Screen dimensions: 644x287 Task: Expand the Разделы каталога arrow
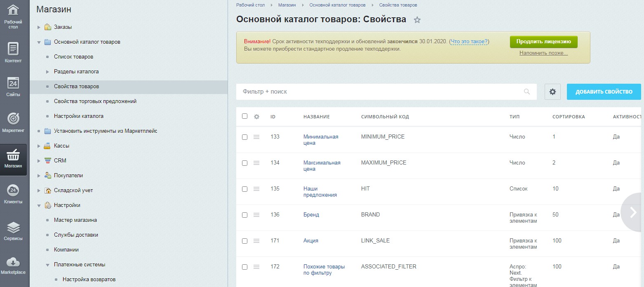coord(47,72)
